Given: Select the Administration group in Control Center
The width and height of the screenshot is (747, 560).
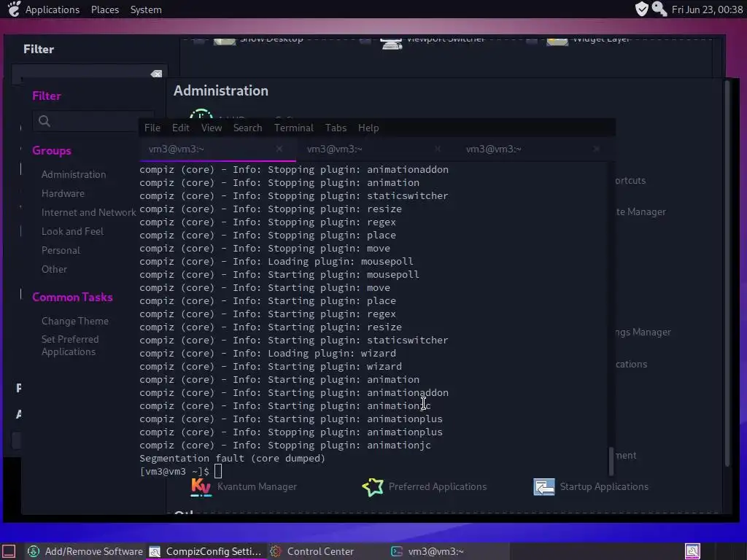Looking at the screenshot, I should [74, 174].
